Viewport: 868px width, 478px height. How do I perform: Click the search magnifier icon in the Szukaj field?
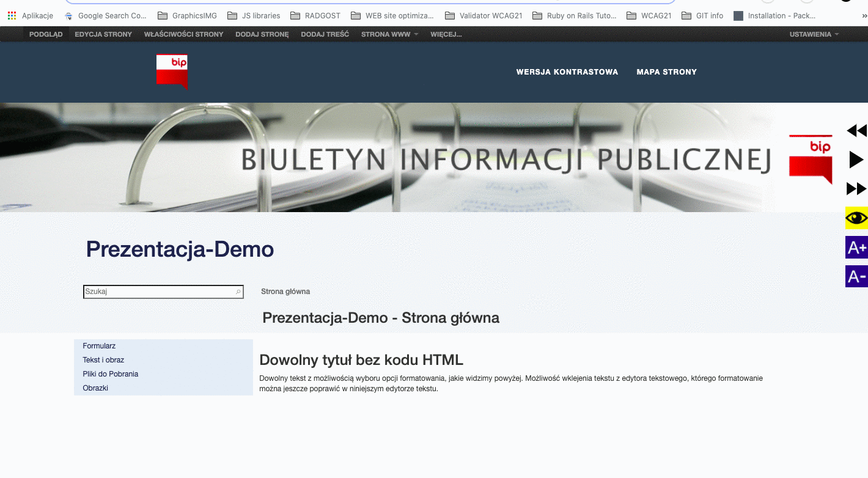click(x=238, y=292)
